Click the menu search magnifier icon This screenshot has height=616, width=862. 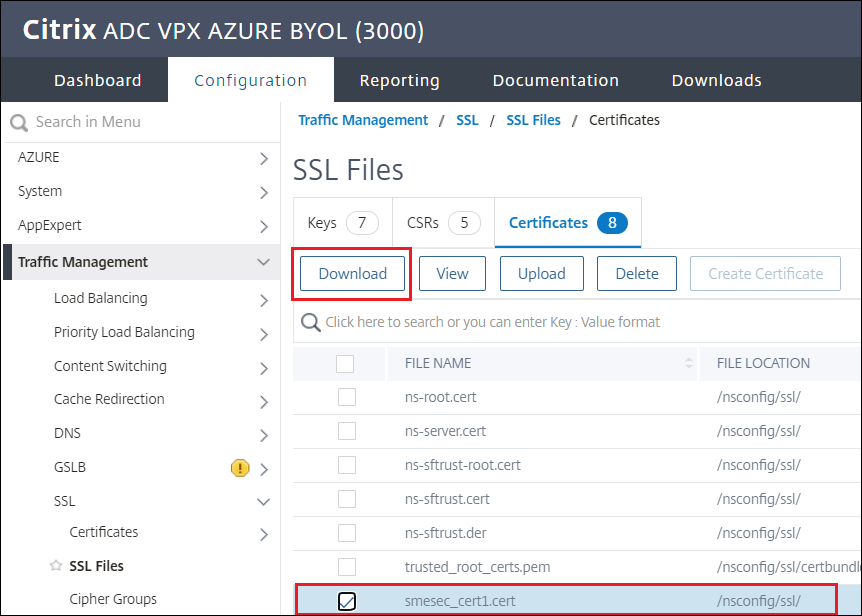coord(19,123)
